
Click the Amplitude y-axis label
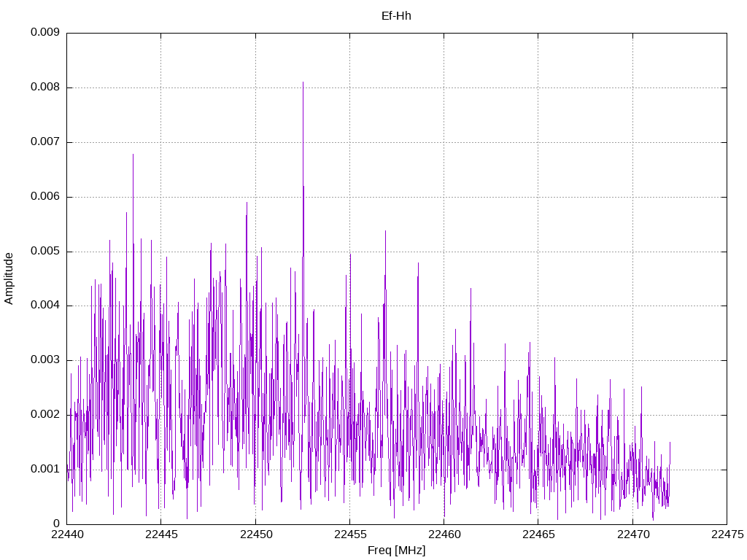click(x=9, y=279)
